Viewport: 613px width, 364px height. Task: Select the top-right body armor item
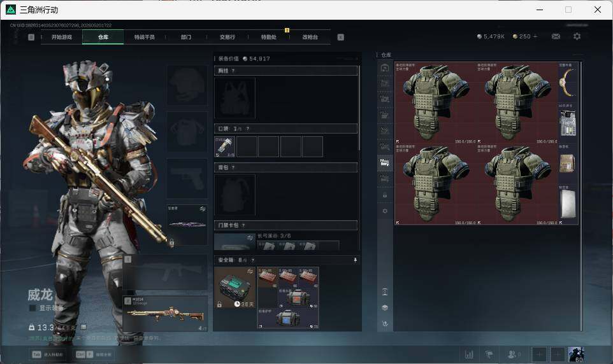tap(517, 102)
